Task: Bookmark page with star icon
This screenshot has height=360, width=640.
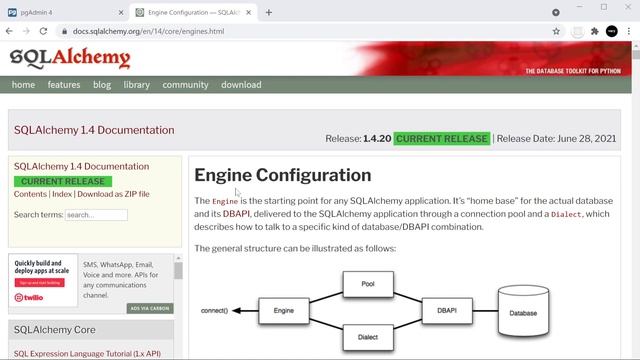Action: tap(556, 31)
